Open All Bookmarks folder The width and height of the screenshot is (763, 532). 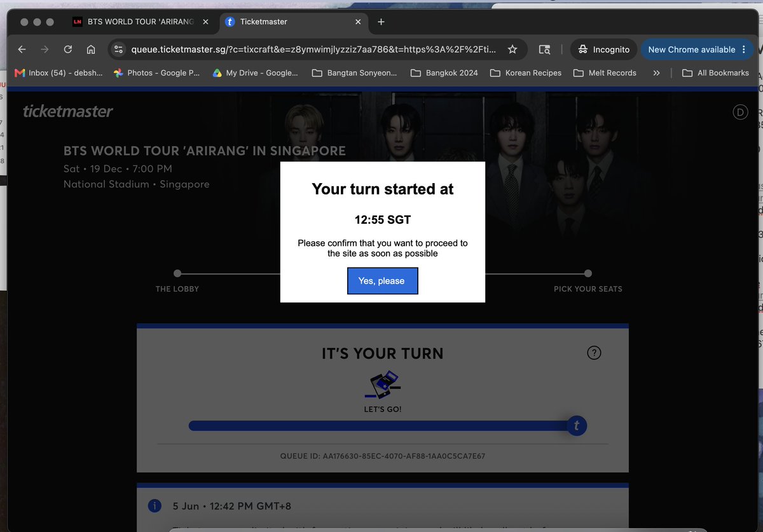715,73
